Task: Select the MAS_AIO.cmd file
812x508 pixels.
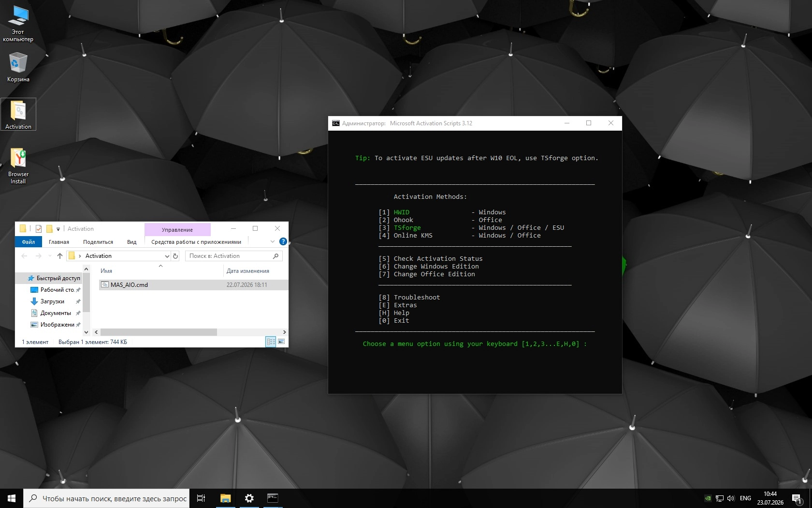Action: (x=129, y=285)
